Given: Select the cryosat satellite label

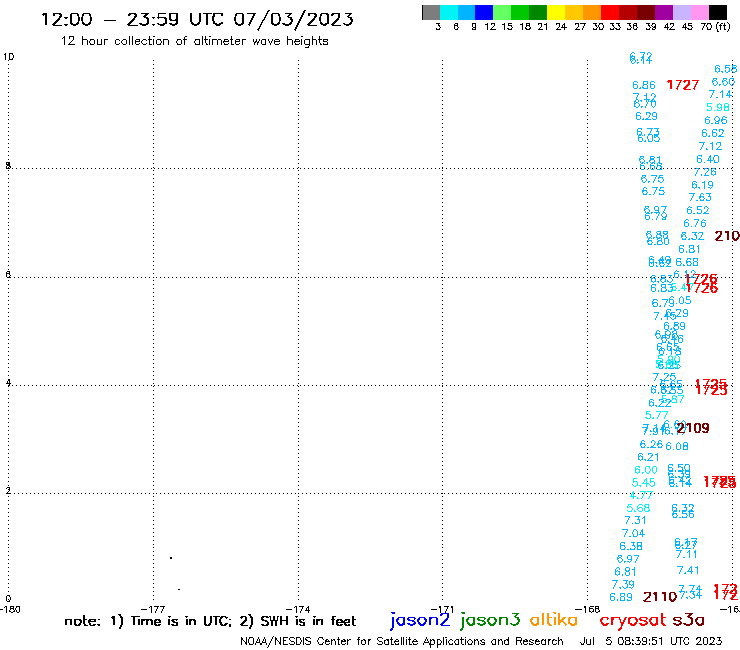Looking at the screenshot, I should pos(633,620).
